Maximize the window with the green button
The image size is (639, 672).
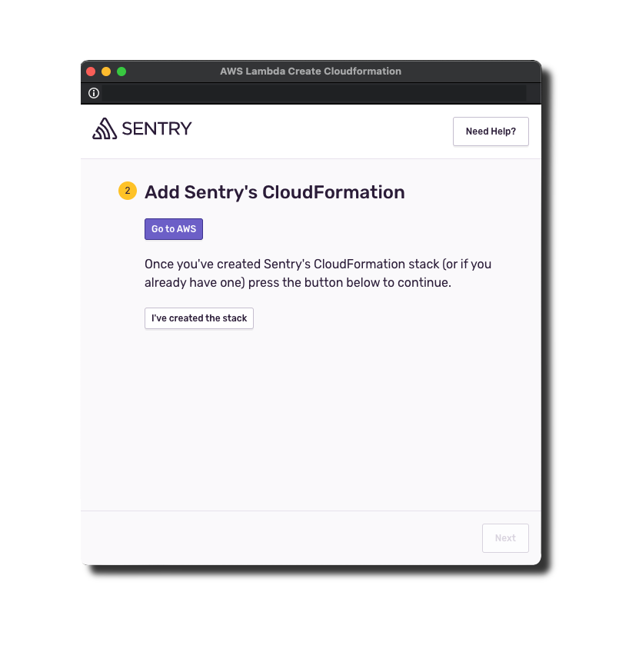tap(121, 72)
